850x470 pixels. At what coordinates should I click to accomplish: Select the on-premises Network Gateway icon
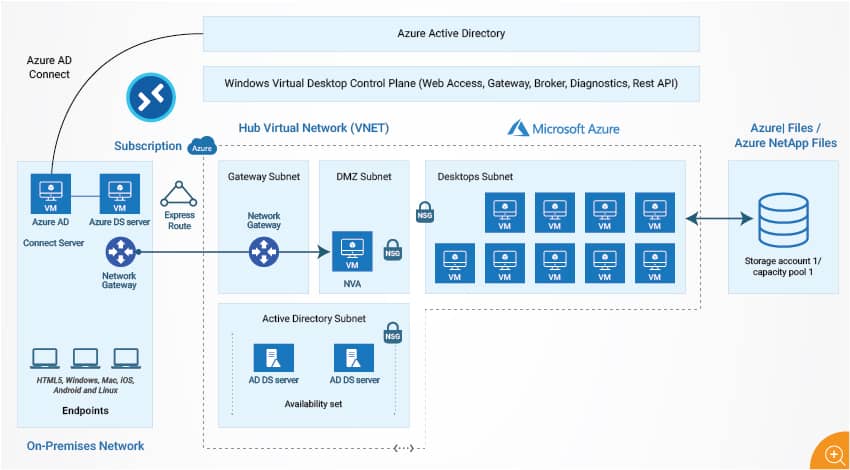point(119,254)
